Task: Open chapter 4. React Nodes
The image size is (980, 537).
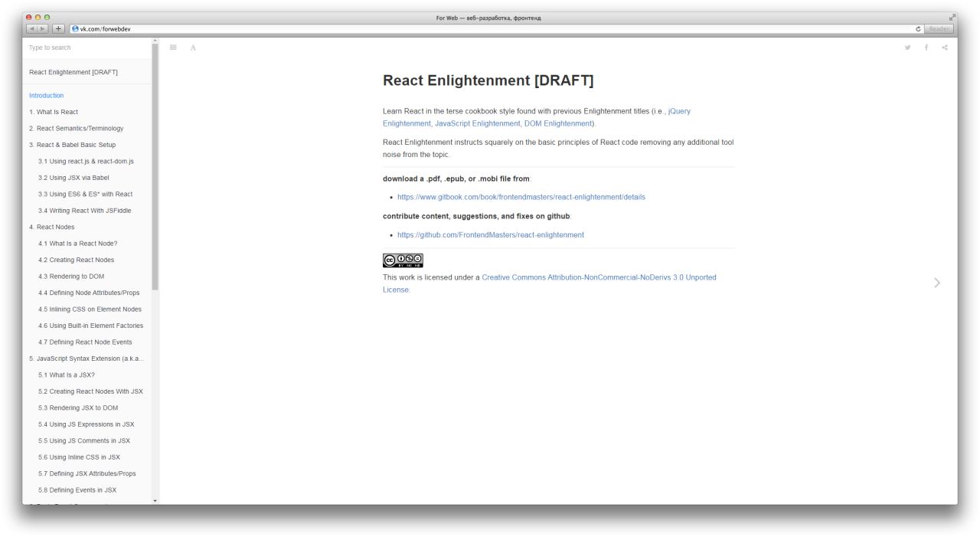Action: point(52,228)
